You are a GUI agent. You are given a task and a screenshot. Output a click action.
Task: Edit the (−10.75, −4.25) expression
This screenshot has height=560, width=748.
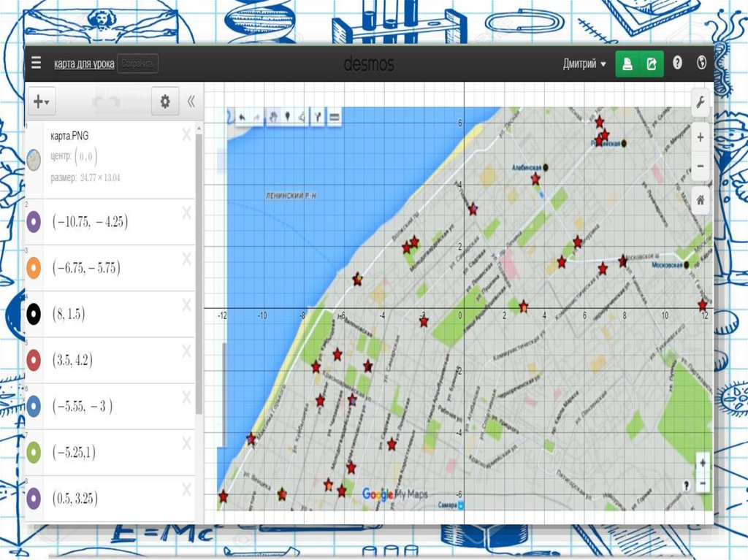pos(90,222)
